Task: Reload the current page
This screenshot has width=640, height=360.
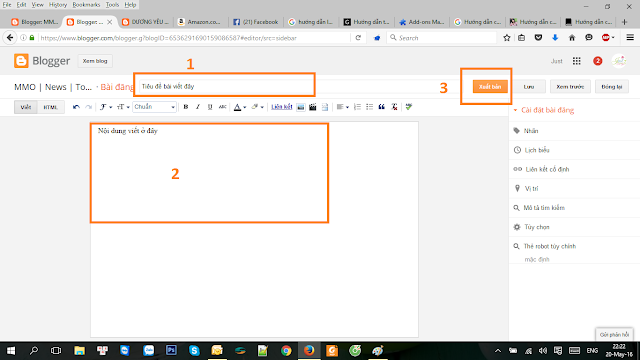Action: [358, 38]
